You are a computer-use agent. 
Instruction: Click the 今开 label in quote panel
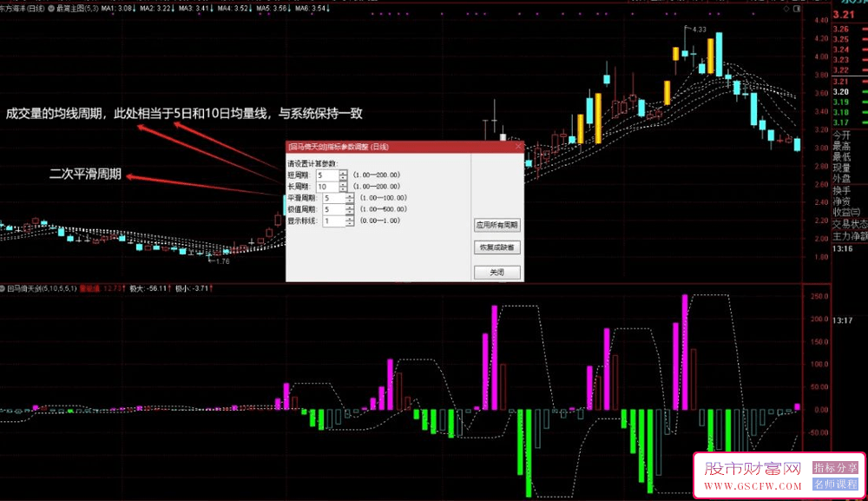click(841, 135)
